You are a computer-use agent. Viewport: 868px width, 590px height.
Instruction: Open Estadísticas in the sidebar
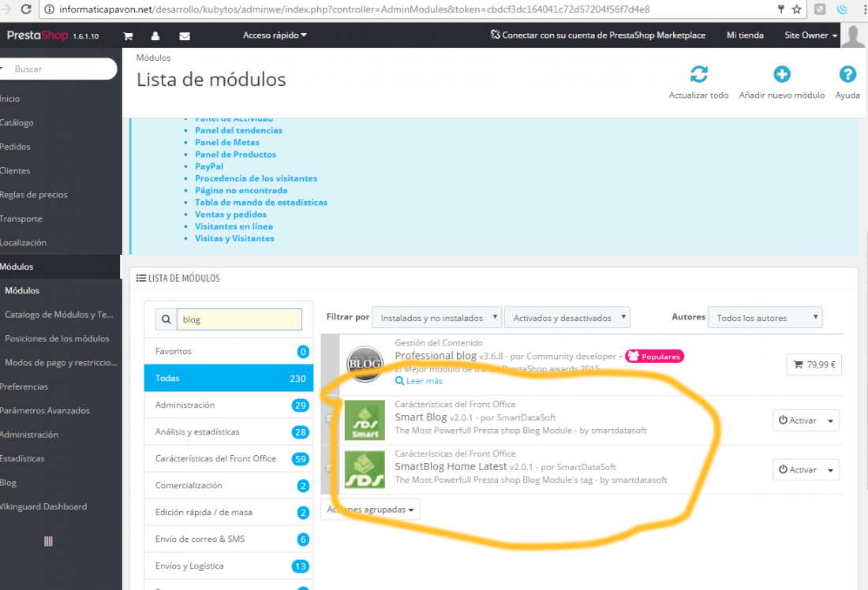point(22,458)
